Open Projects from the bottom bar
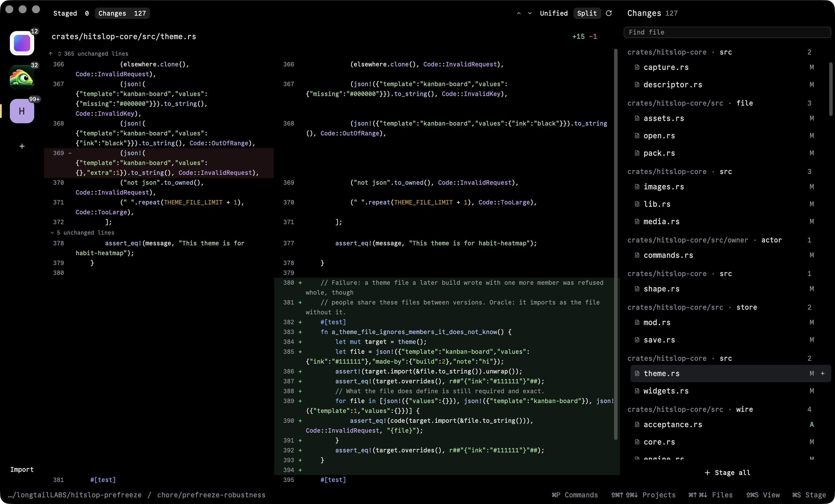Viewport: 835px width, 504px height. [x=643, y=495]
